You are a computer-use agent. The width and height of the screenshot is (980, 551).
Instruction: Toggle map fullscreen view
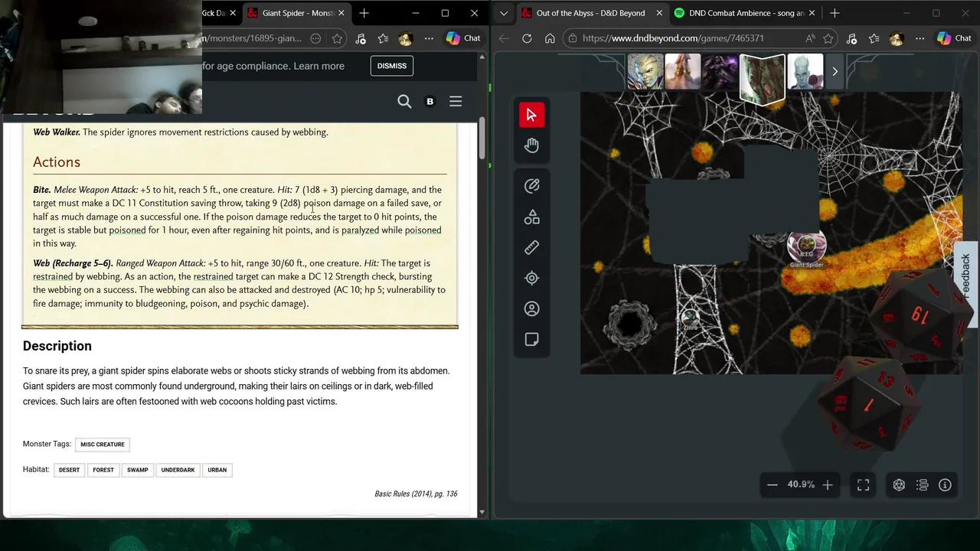(863, 484)
